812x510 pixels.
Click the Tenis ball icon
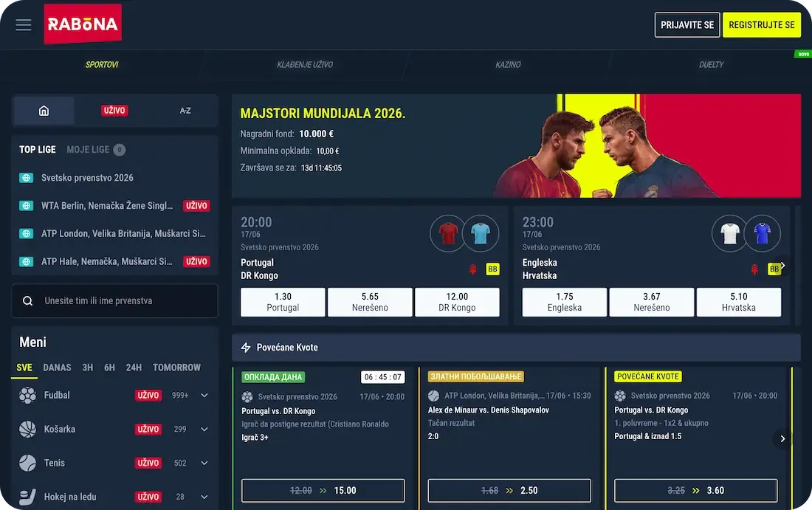[27, 463]
